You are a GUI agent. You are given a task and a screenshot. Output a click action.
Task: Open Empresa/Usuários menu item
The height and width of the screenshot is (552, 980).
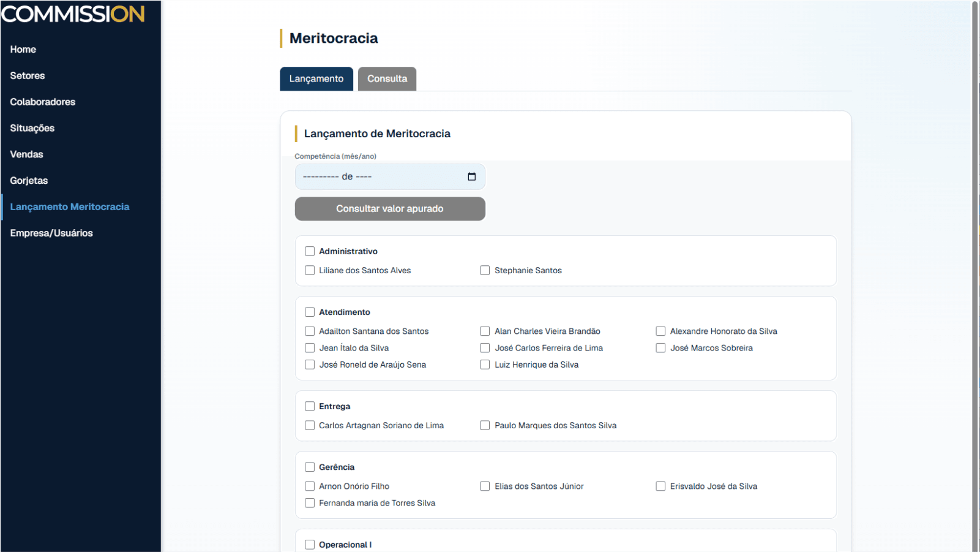pyautogui.click(x=51, y=233)
